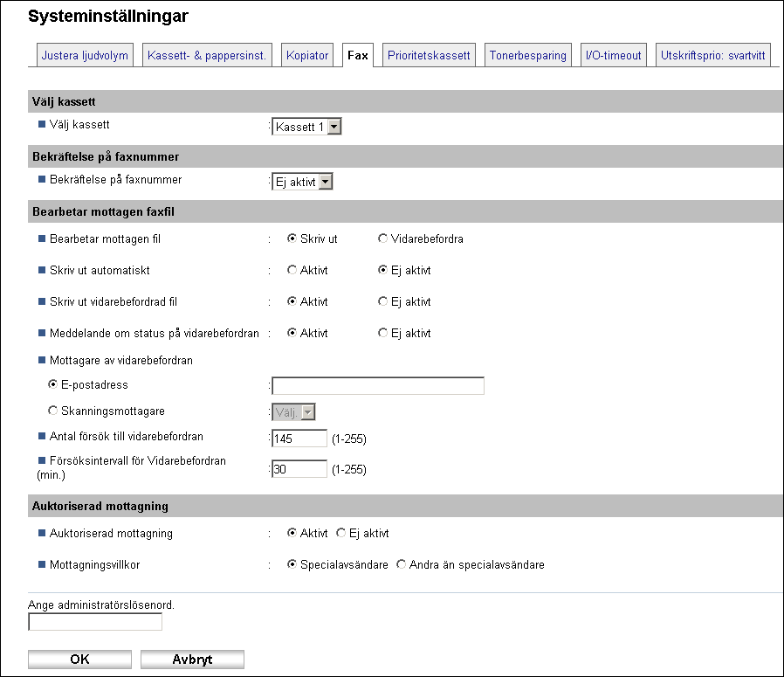Select the Fax tab
This screenshot has height=677, width=784.
pyautogui.click(x=358, y=55)
